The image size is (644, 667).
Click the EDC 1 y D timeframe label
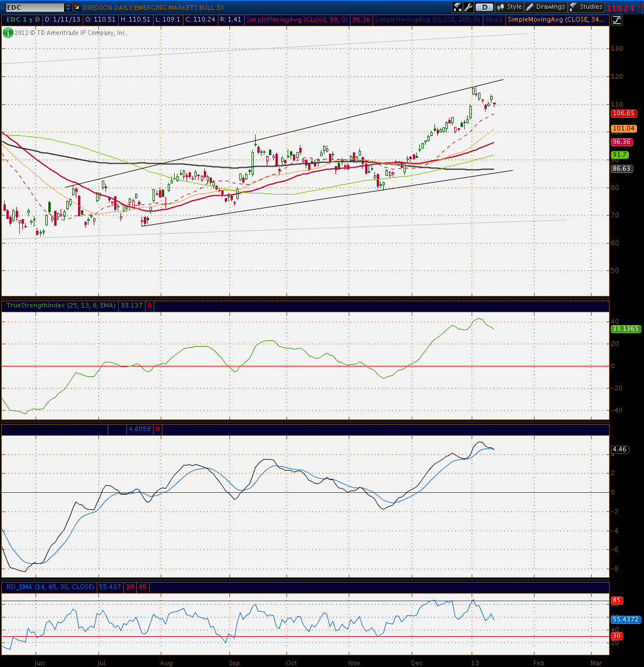coord(23,20)
